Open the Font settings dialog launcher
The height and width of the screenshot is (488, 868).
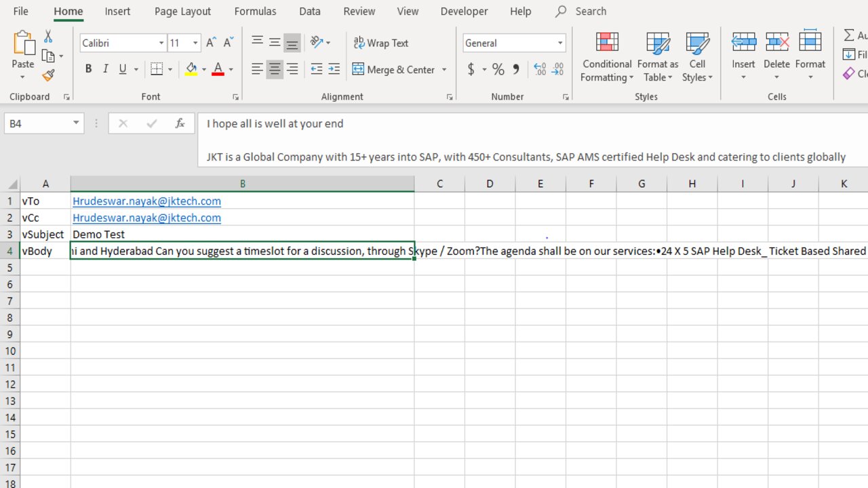(x=235, y=98)
